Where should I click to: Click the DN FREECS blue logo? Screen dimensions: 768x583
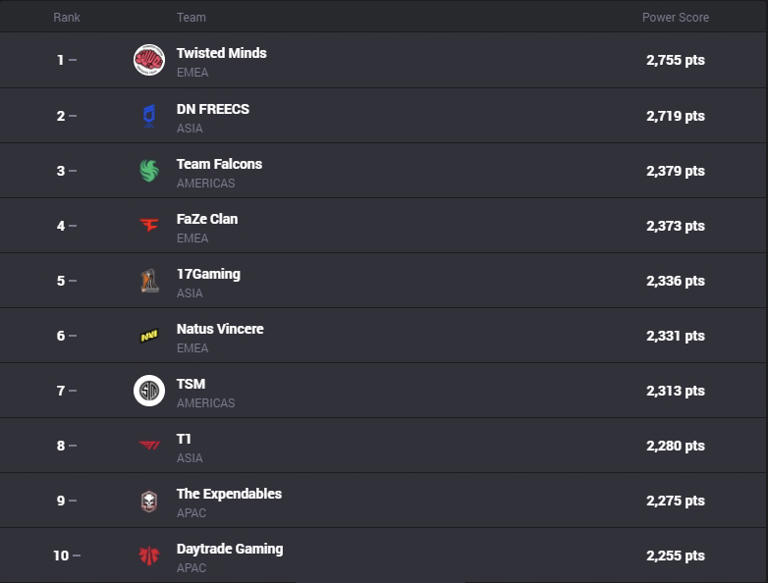click(149, 116)
